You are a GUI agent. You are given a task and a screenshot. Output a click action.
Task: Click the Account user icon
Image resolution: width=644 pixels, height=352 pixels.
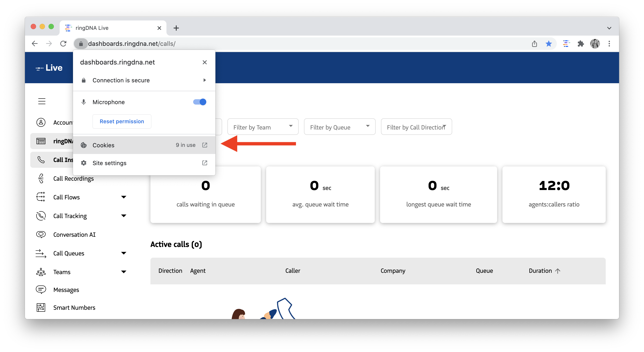[41, 123]
